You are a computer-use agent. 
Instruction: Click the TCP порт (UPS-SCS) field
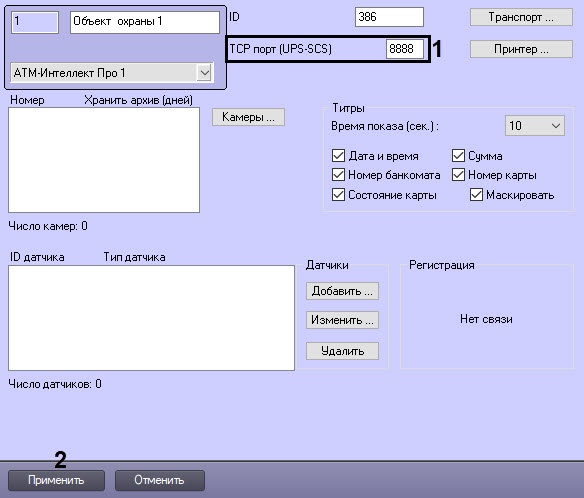[x=405, y=49]
